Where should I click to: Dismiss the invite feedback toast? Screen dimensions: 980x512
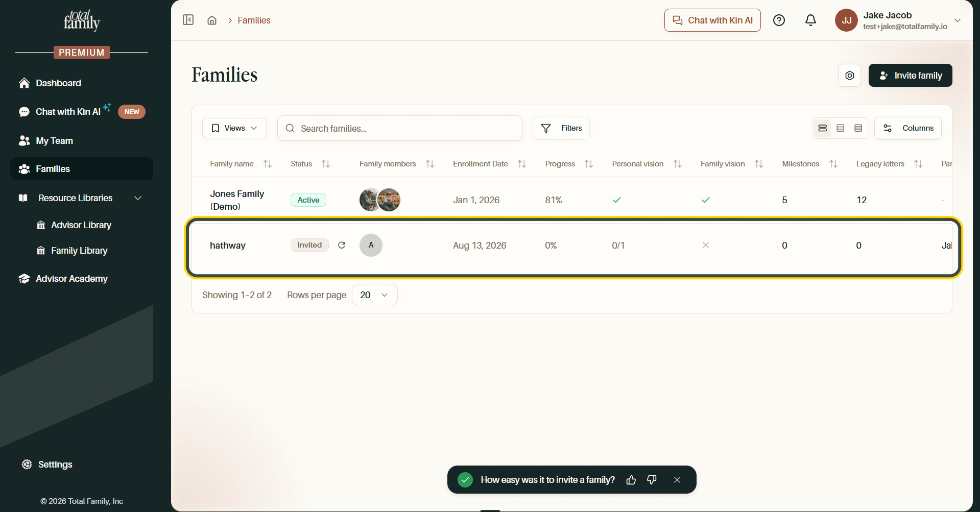(x=677, y=480)
